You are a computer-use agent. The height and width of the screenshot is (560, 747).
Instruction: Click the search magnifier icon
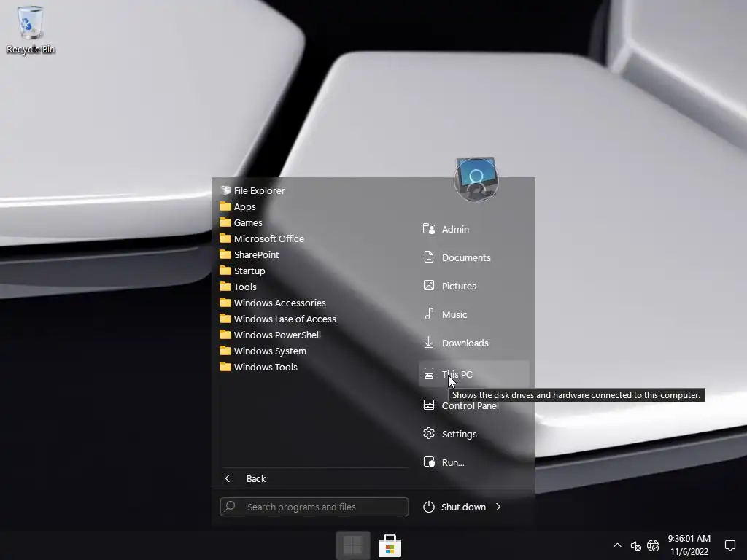[x=230, y=506]
